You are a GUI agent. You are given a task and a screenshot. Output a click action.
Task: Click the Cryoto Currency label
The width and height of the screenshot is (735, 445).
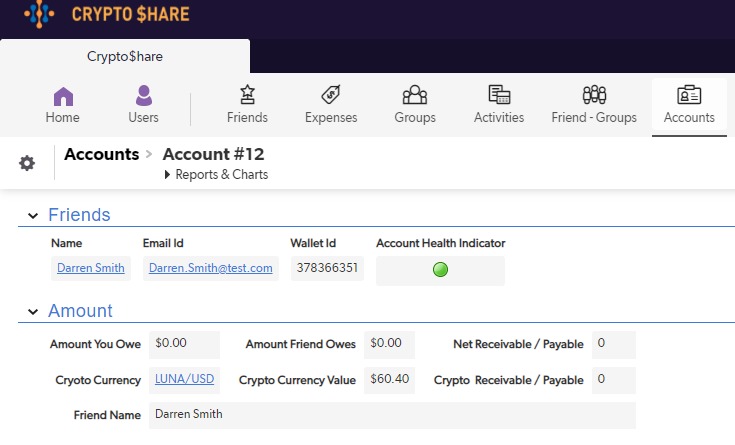98,380
